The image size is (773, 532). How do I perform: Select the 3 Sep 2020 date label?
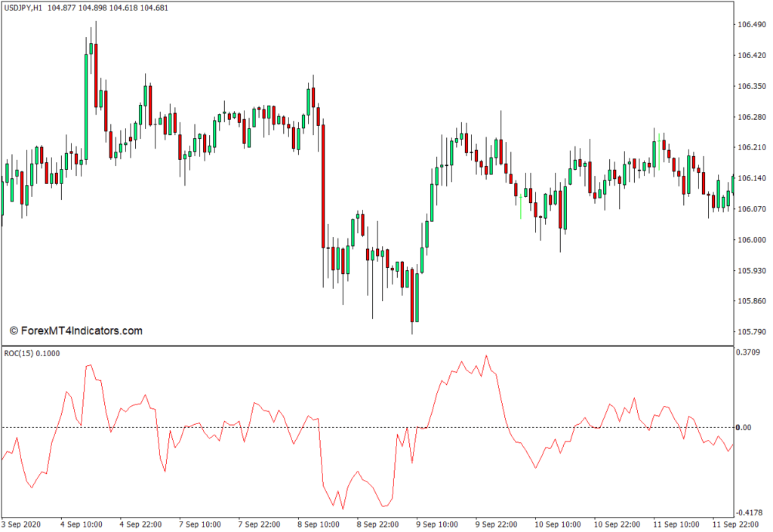pyautogui.click(x=23, y=524)
